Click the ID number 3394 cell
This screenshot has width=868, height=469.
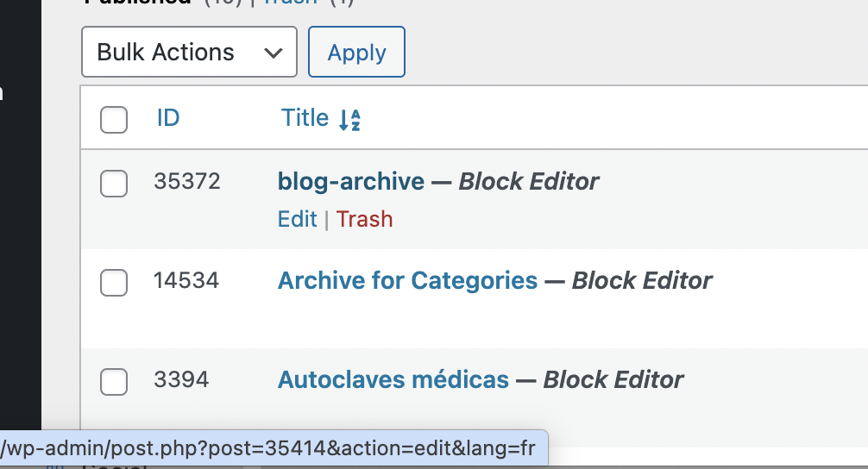(x=181, y=379)
